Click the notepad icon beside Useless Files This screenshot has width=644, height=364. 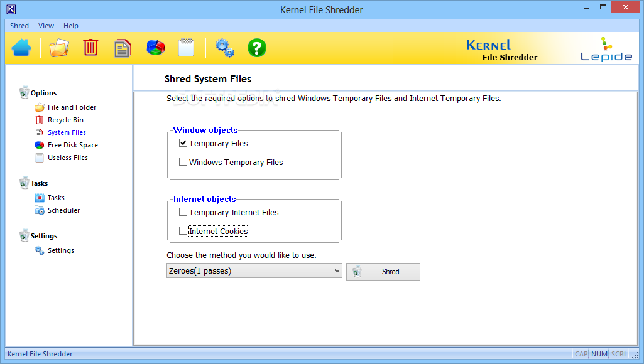click(x=40, y=158)
